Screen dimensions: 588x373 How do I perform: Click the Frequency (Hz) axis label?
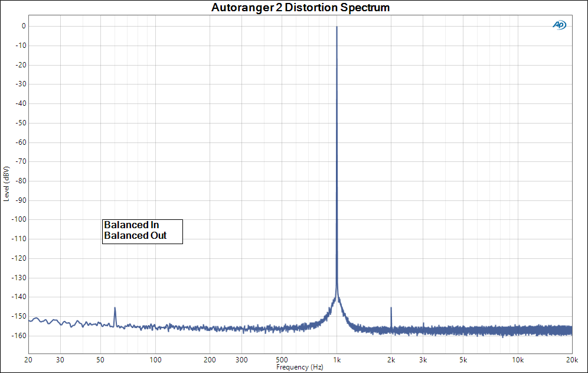tap(300, 367)
